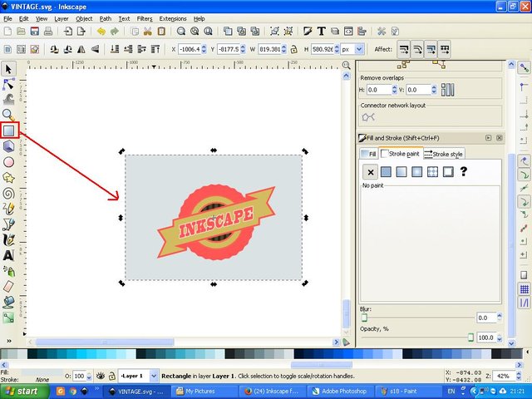Toggle Affect stroke width scaling
The image size is (532, 399).
tap(404, 50)
